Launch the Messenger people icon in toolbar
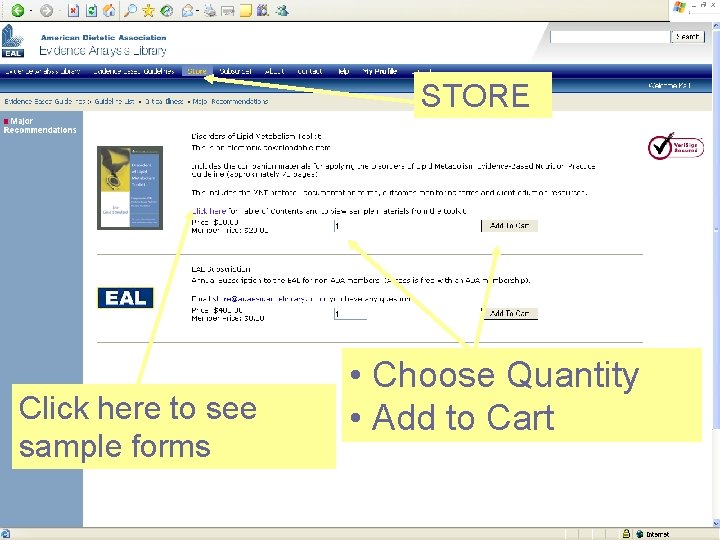Viewport: 720px width, 540px height. click(282, 10)
